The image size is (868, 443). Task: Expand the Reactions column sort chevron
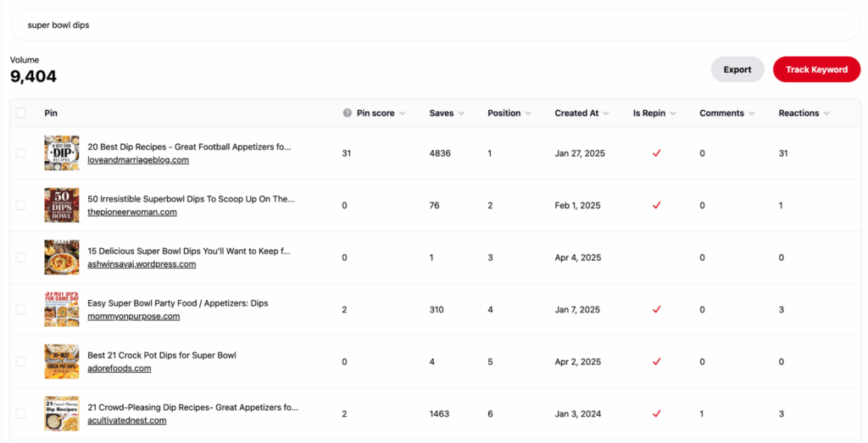[826, 114]
